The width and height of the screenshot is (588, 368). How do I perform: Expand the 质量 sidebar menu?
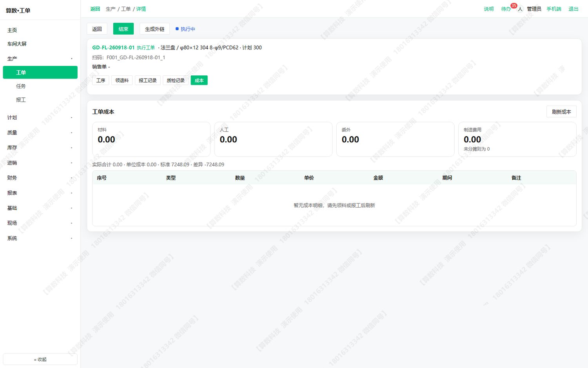(x=40, y=133)
